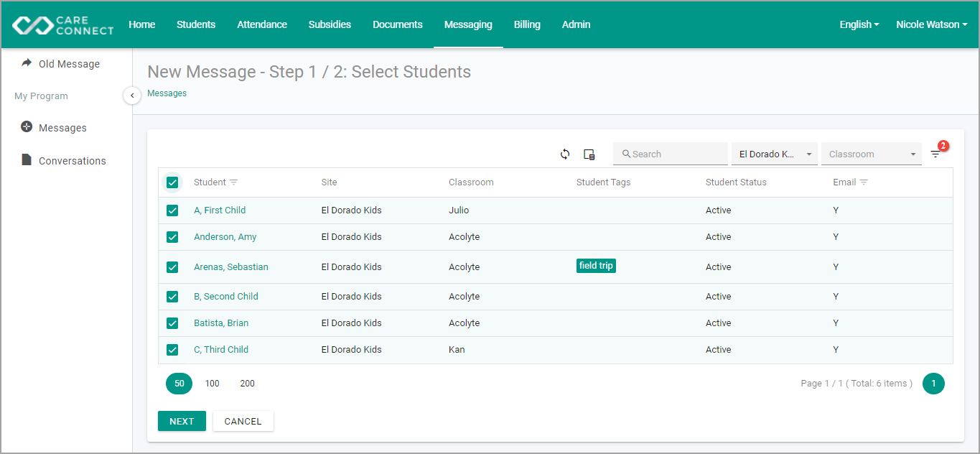
Task: Click the search magnifier icon
Action: click(626, 154)
